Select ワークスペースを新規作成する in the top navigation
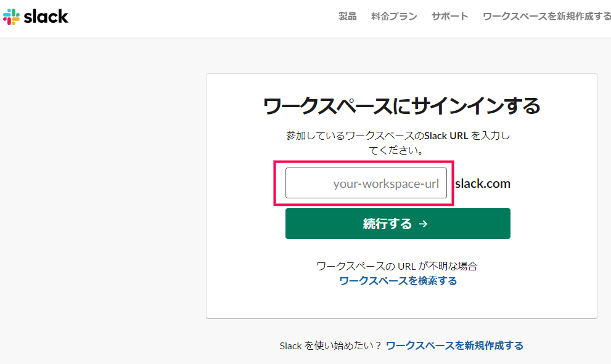 [x=547, y=17]
